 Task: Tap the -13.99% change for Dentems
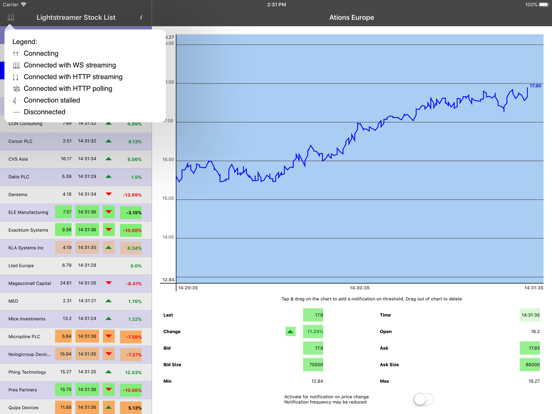(x=132, y=195)
